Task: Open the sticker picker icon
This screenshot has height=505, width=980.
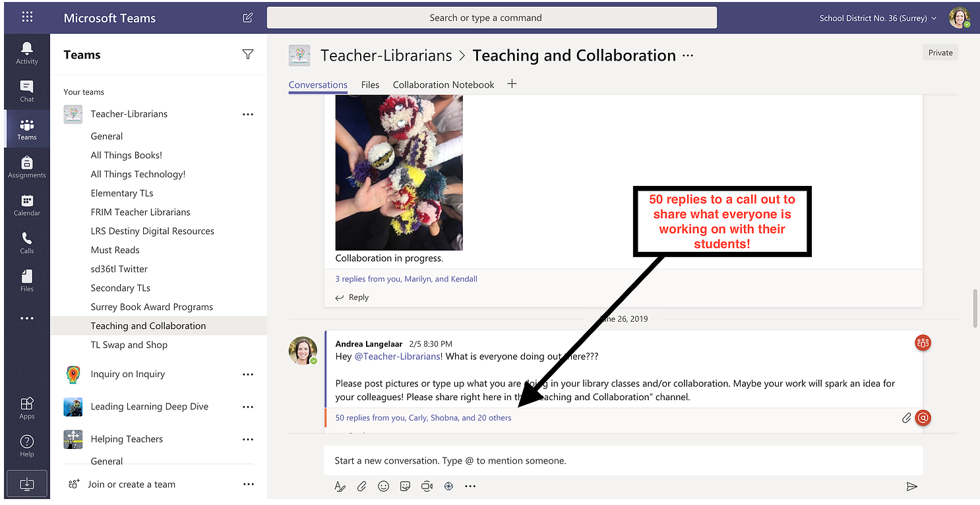Action: [x=405, y=487]
